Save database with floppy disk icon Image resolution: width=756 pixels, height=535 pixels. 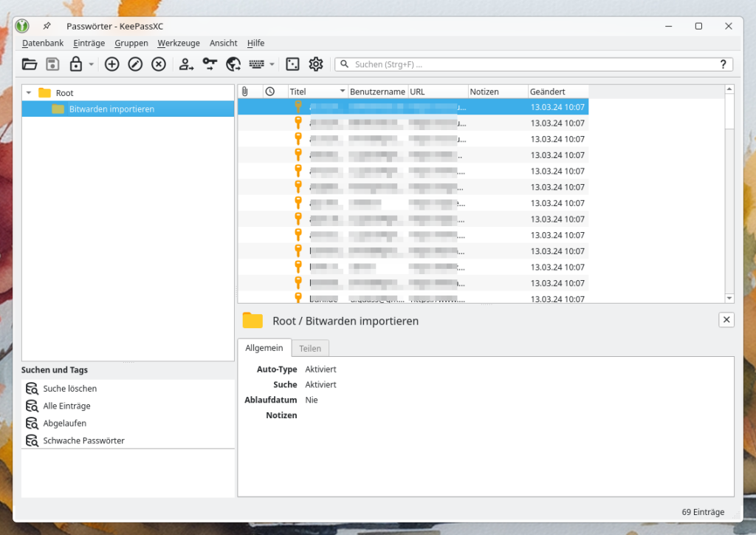coord(52,64)
